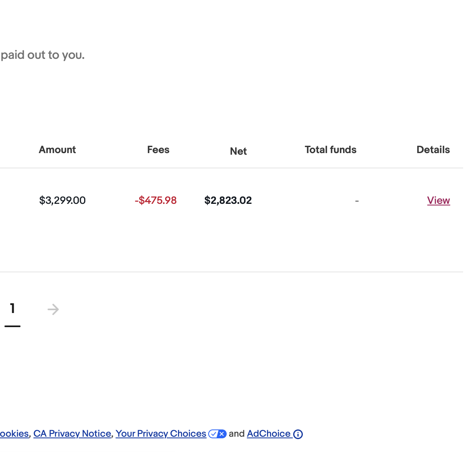Click the Details column header
476x452 pixels.
click(x=433, y=150)
